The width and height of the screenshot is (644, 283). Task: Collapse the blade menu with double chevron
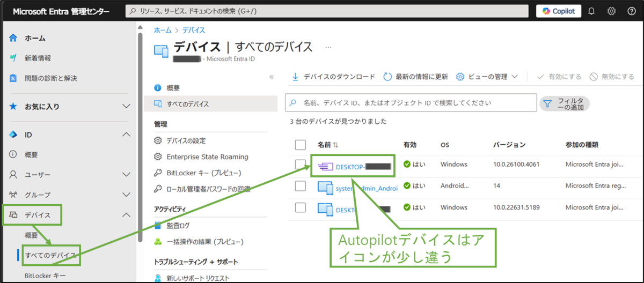(271, 77)
